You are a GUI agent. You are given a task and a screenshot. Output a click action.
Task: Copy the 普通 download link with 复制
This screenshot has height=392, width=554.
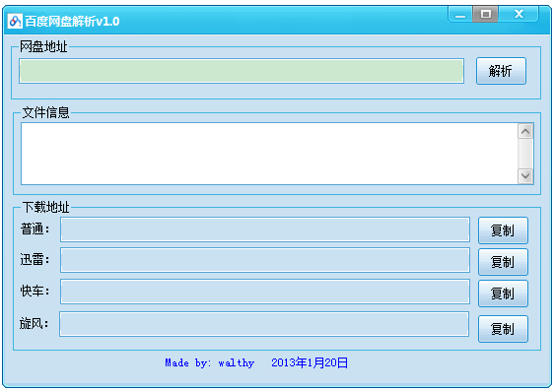tap(503, 230)
